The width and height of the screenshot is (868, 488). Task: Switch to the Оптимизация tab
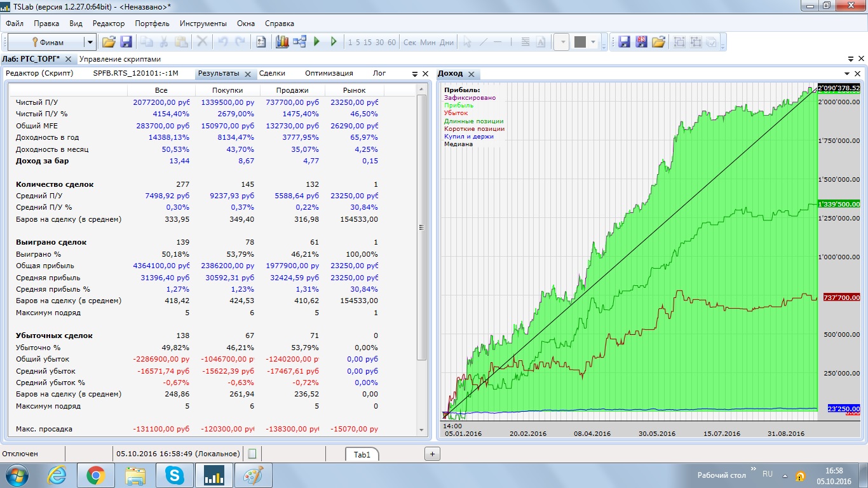tap(329, 73)
